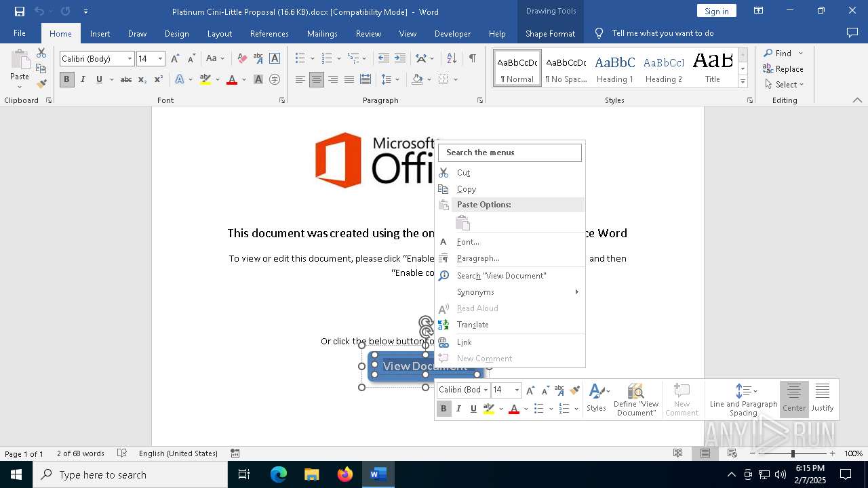This screenshot has height=488, width=868.
Task: Open Task View on taskbar
Action: [x=244, y=474]
